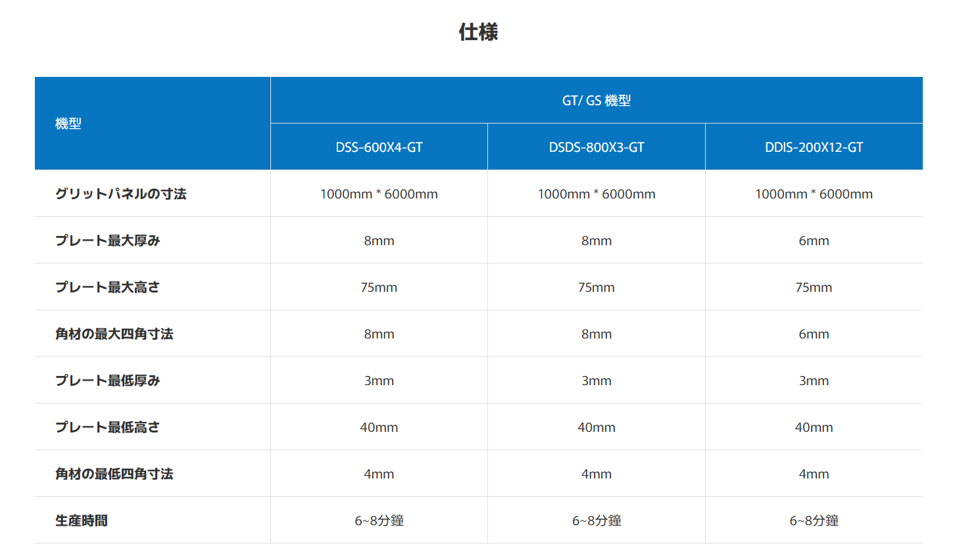Select the 75mm value under DSS-600X4-GT
Screen dimensions: 957x560
click(x=379, y=287)
